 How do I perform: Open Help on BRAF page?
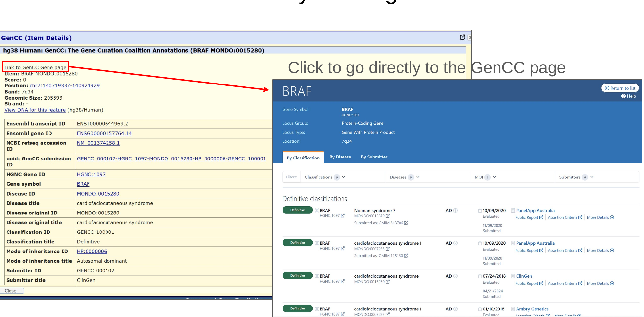629,96
